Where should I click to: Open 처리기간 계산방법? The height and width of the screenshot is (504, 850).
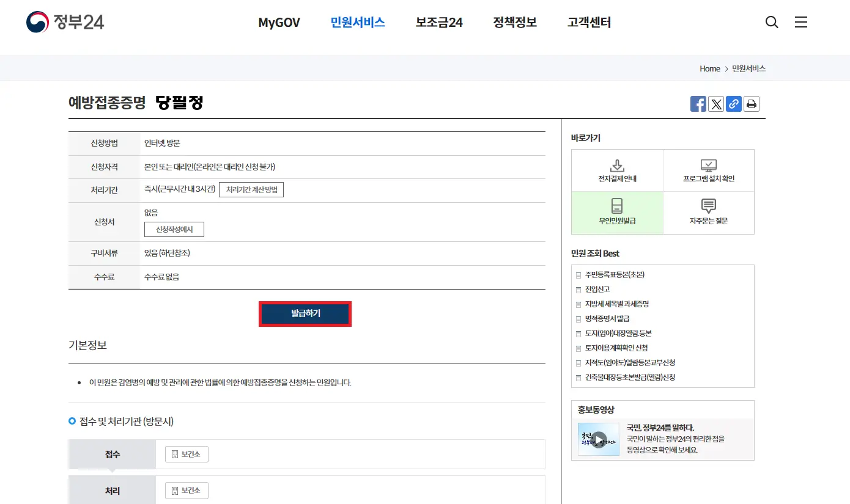click(251, 189)
